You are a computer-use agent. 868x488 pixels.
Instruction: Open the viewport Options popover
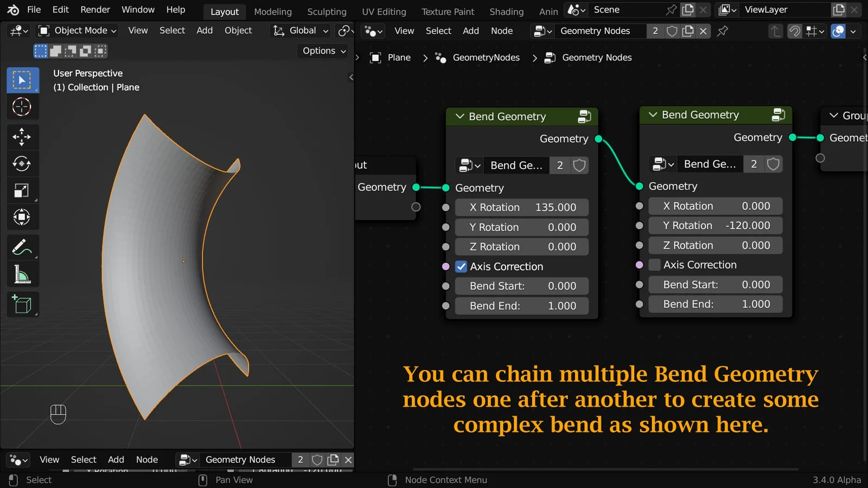[x=322, y=50]
